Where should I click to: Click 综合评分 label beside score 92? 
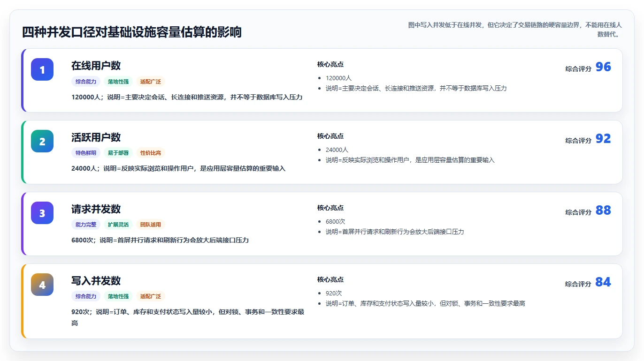pyautogui.click(x=578, y=141)
